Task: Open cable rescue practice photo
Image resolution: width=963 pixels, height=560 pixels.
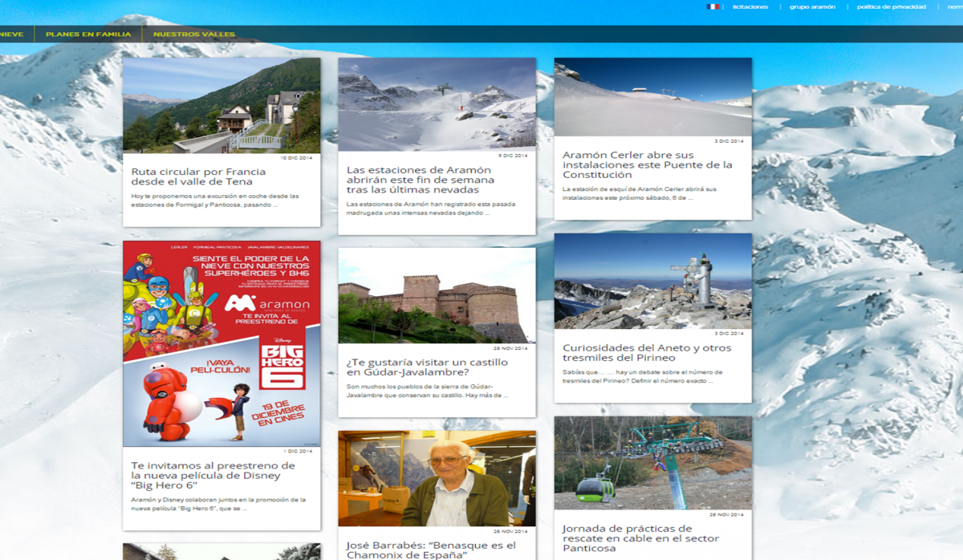Action: 652,463
